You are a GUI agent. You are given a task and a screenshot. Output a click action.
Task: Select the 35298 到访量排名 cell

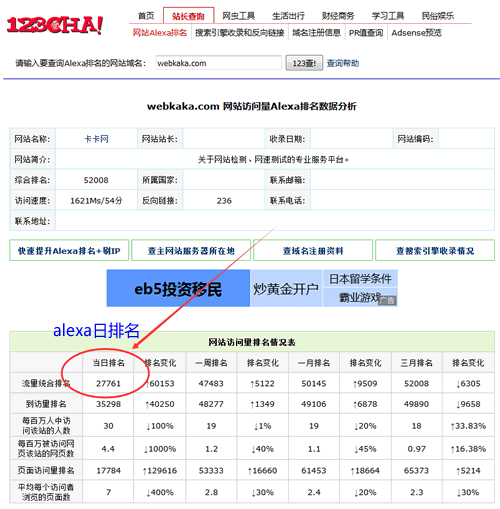(108, 404)
